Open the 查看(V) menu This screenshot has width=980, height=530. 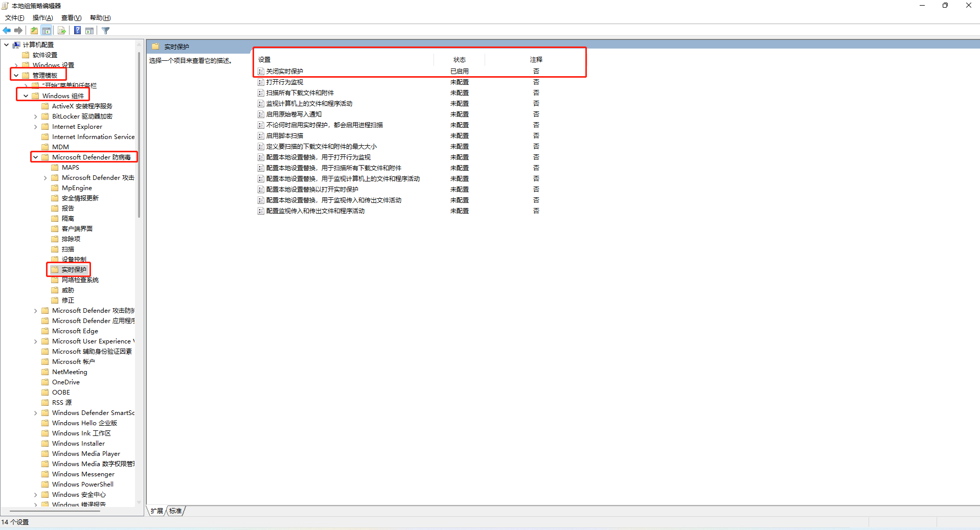(71, 18)
